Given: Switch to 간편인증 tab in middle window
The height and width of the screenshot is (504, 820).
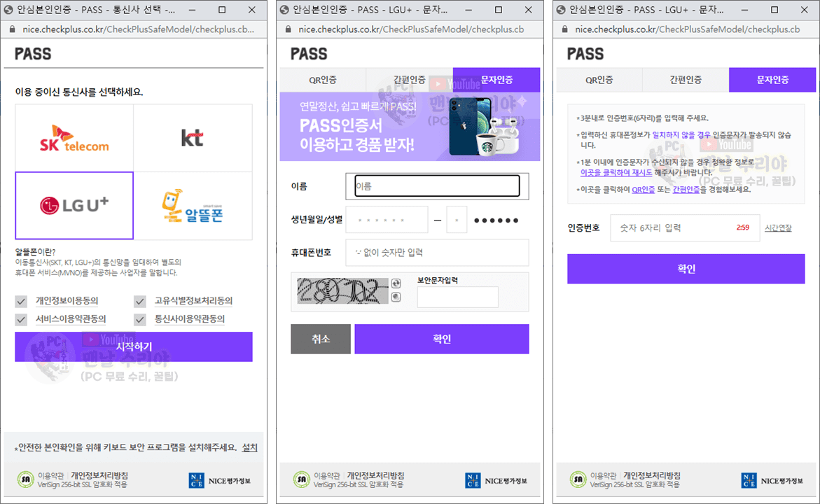Looking at the screenshot, I should click(x=410, y=80).
